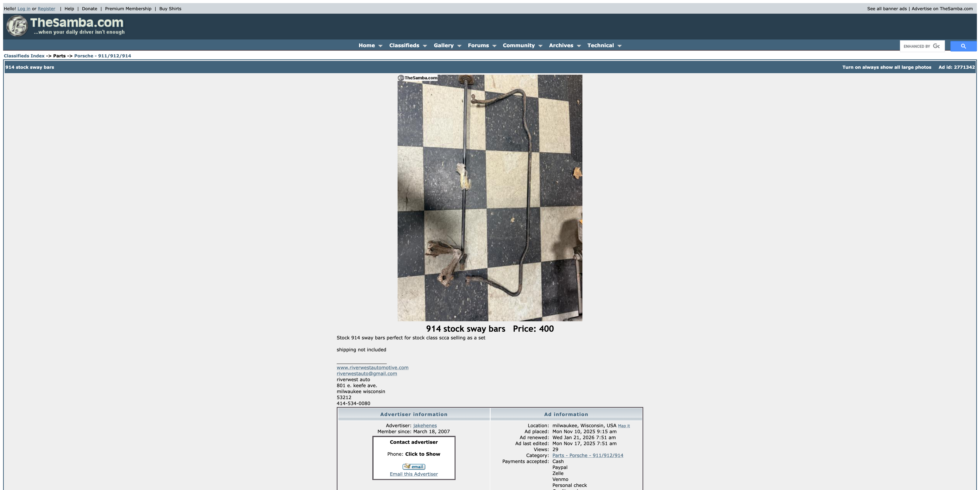Image resolution: width=980 pixels, height=490 pixels.
Task: Expand the Gallery dropdown arrow
Action: pos(459,46)
